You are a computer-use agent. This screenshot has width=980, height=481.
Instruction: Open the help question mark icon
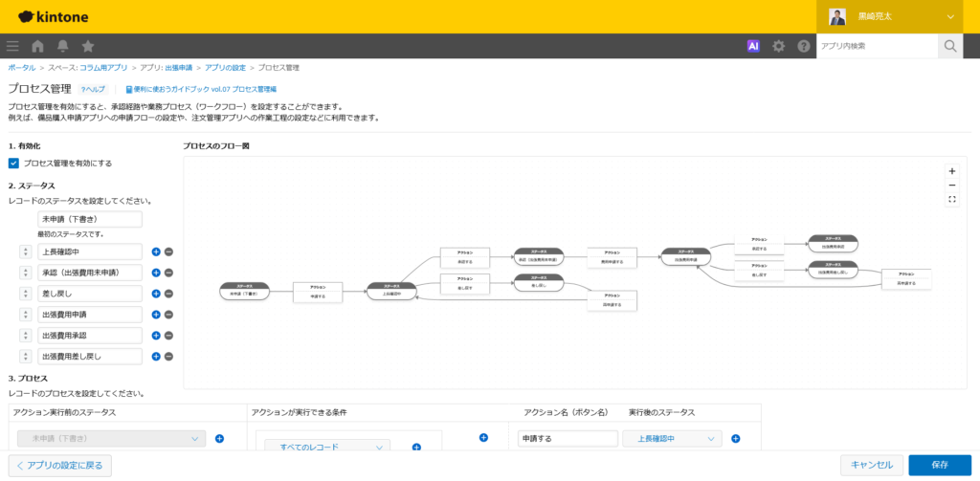tap(804, 46)
